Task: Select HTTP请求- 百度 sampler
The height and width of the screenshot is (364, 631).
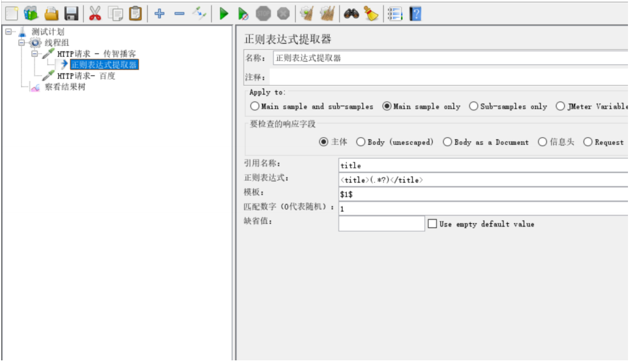Action: point(86,76)
